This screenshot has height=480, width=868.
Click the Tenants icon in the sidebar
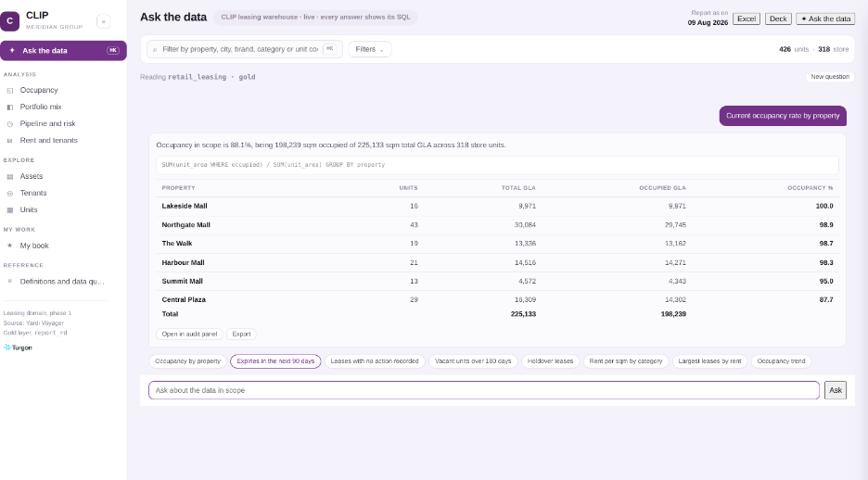point(9,193)
